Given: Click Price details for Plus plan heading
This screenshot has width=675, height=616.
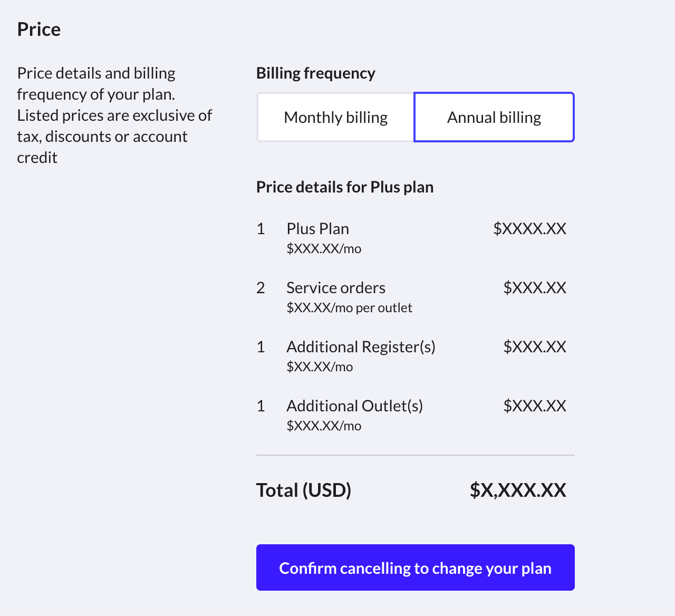Looking at the screenshot, I should coord(344,187).
